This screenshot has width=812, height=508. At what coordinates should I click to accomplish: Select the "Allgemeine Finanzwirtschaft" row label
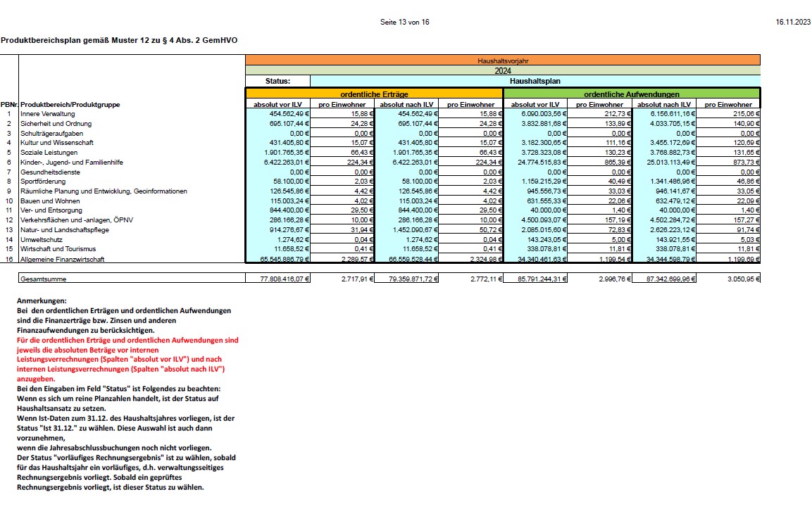(x=63, y=260)
